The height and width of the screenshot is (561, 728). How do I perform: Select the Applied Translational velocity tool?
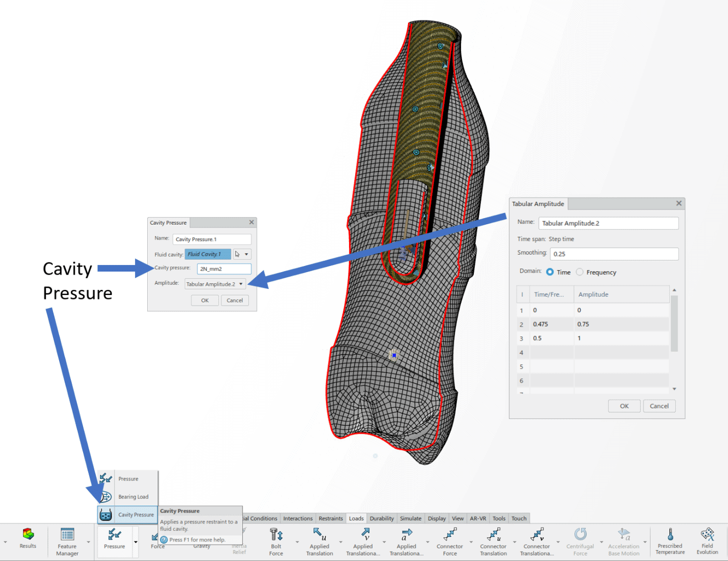click(x=363, y=542)
